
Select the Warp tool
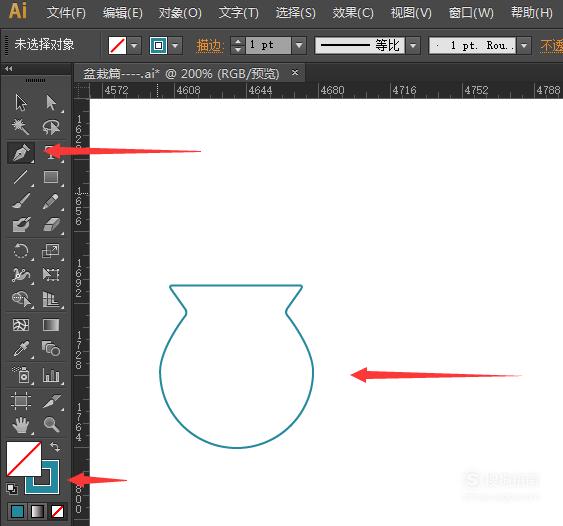21,275
